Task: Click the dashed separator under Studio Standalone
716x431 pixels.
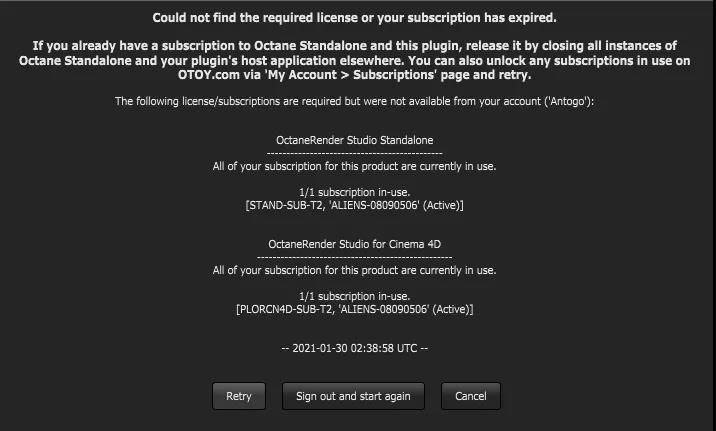Action: 355,153
